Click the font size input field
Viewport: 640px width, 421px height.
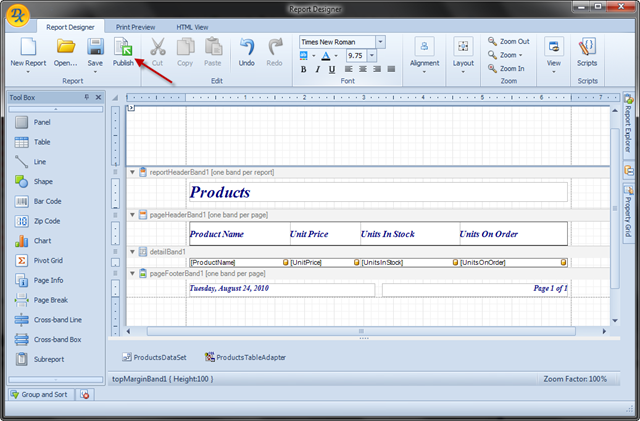click(x=357, y=55)
